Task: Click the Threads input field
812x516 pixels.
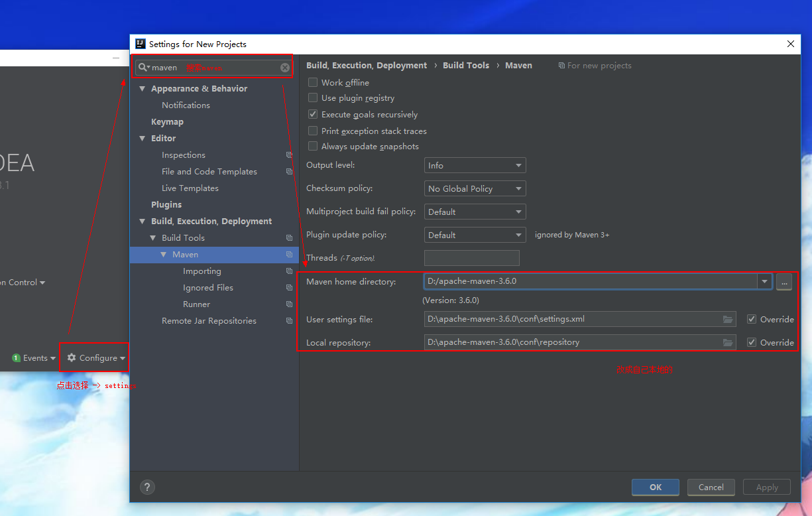Action: pos(472,258)
